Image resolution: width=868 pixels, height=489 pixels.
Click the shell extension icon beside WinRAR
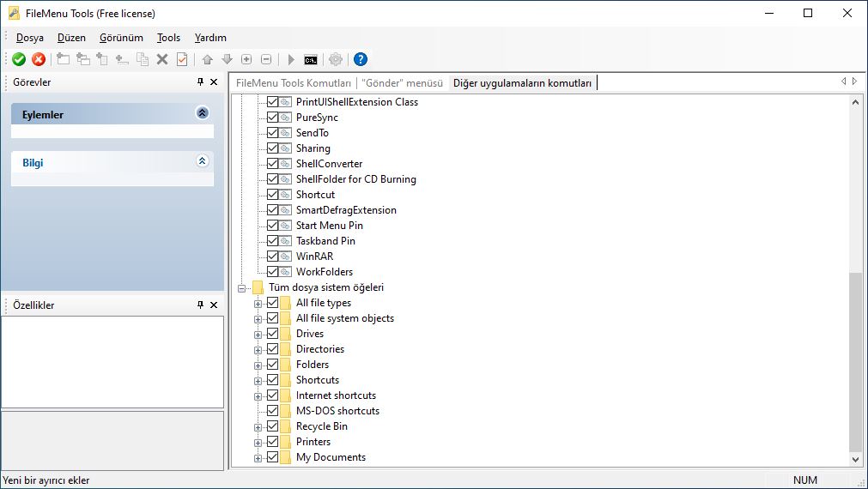pyautogui.click(x=285, y=257)
